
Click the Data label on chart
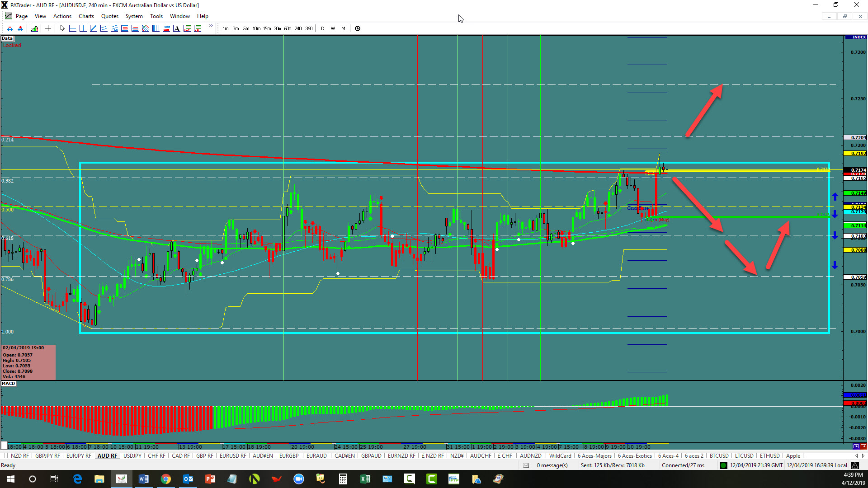coord(7,38)
